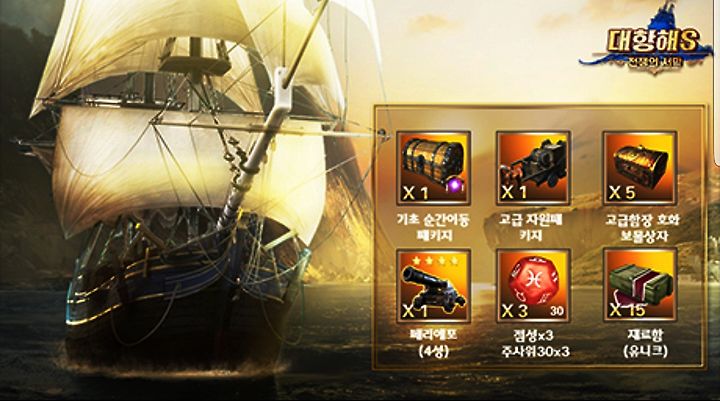
Task: Open the 고급함장 호화 보물상자 treasure chest icon
Action: point(640,168)
